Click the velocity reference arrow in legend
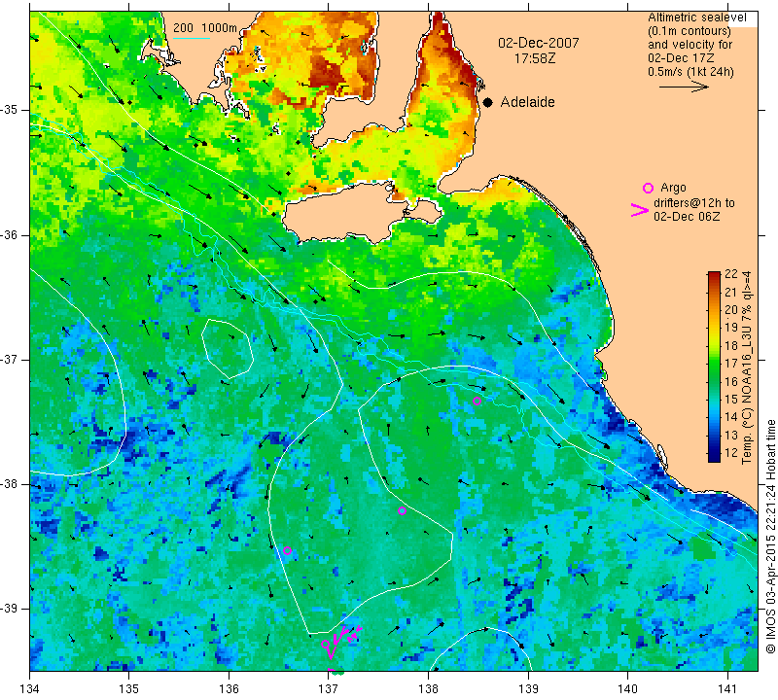This screenshot has height=700, width=778. tap(684, 87)
